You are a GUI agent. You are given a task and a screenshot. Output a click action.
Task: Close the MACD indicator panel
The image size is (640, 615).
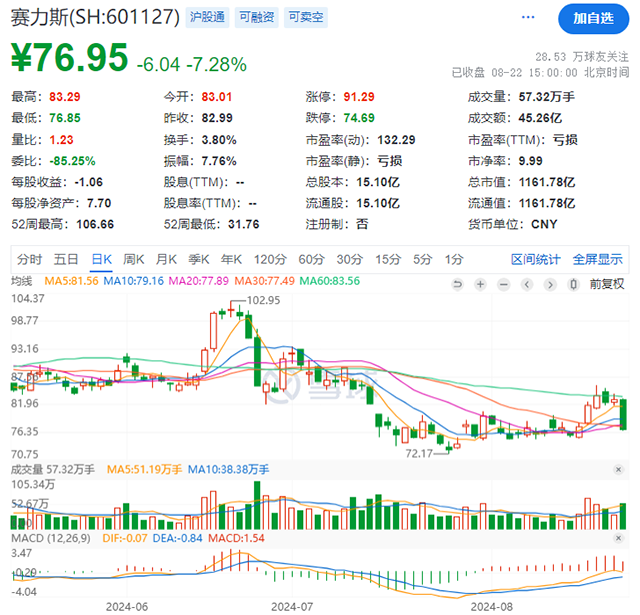coord(618,538)
